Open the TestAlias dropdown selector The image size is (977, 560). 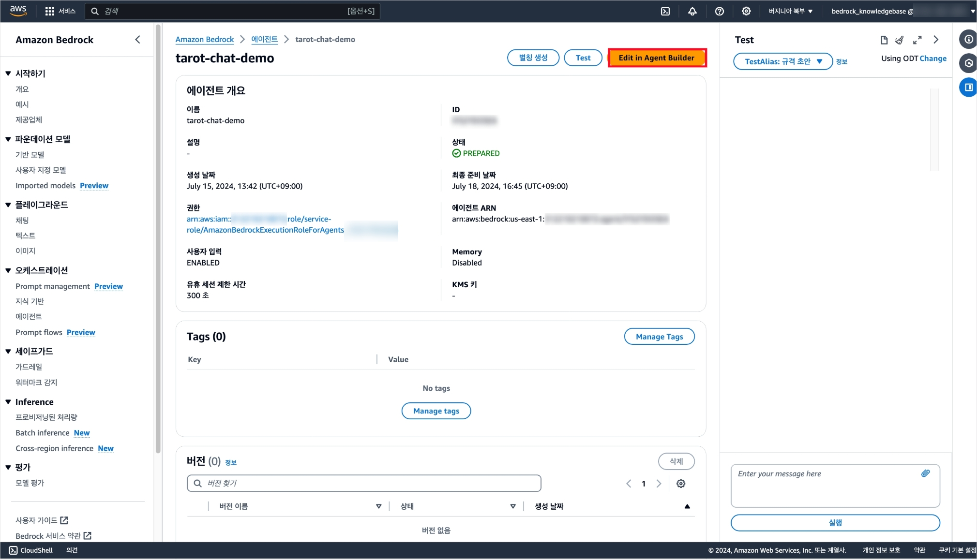pos(782,61)
